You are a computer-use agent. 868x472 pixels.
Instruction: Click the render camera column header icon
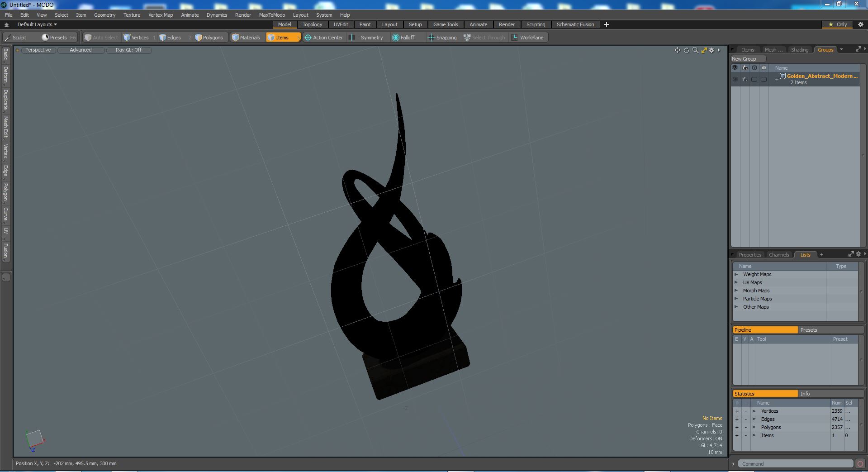point(745,68)
